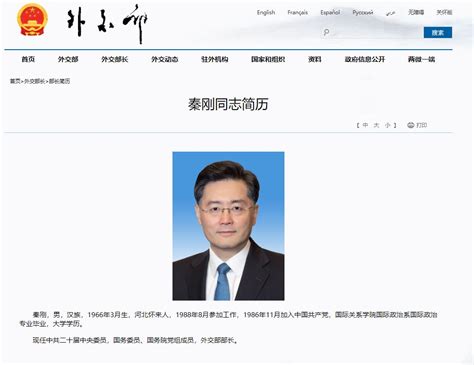Set font size to 大 (large)
Screen dimensions: 474x365
376,125
